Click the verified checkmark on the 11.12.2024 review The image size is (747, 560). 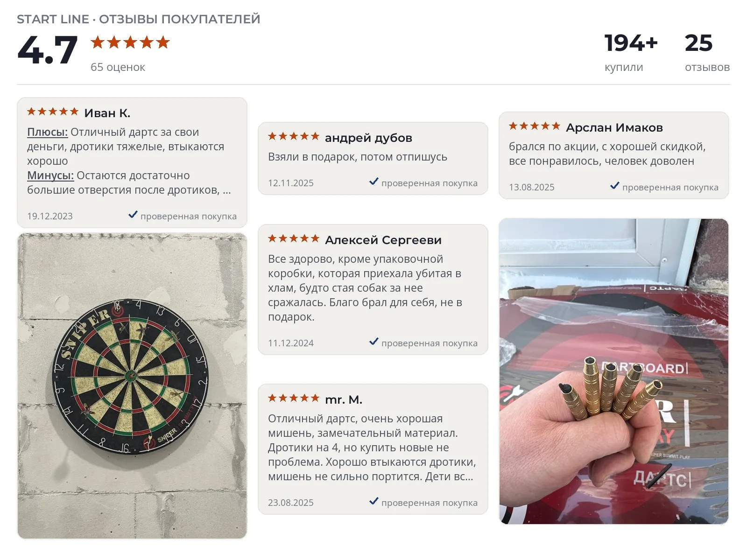click(x=374, y=342)
